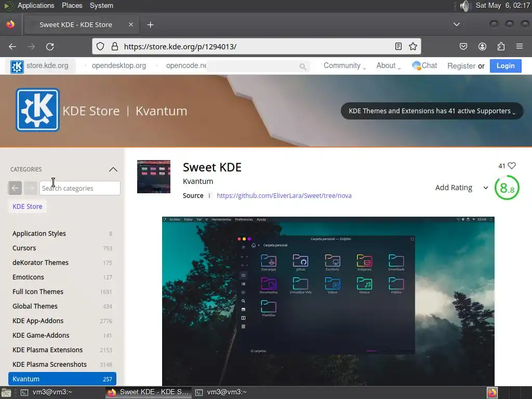
Task: Click the show desktop icon in bottom panel
Action: point(6,393)
